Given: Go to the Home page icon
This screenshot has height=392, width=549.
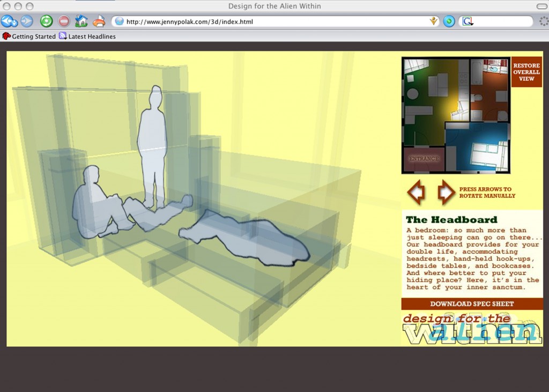Looking at the screenshot, I should [x=81, y=21].
